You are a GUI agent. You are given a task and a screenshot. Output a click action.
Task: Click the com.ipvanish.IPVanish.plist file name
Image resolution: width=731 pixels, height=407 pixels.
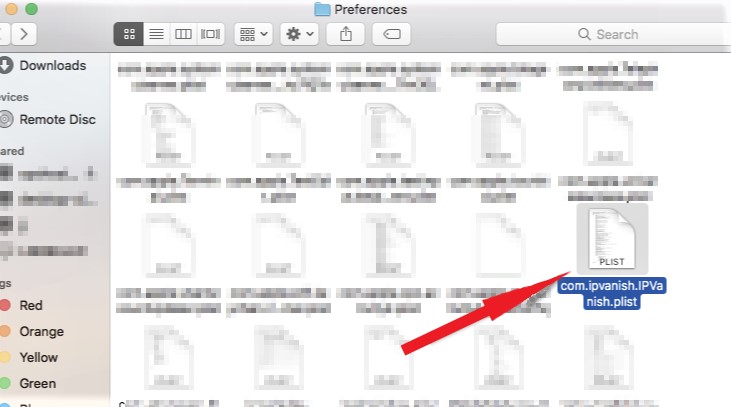pyautogui.click(x=612, y=294)
